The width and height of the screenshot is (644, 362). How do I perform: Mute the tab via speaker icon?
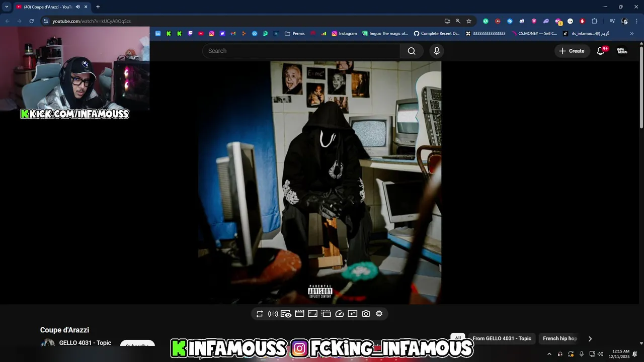click(x=77, y=7)
